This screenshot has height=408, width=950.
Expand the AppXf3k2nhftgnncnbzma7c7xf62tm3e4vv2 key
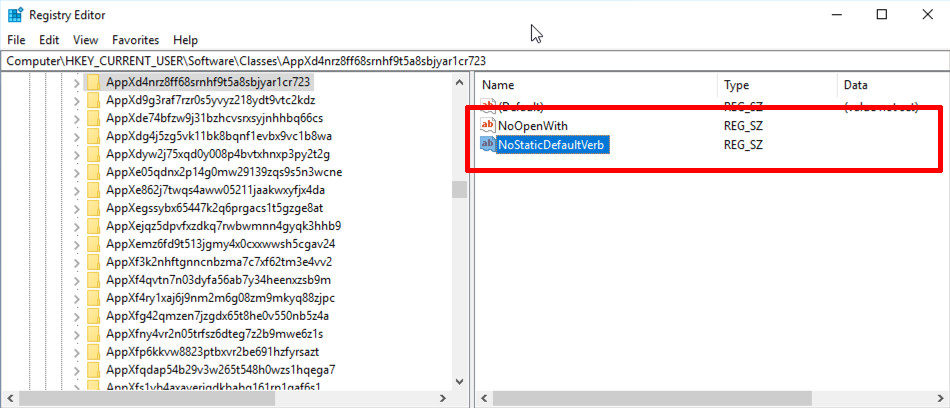click(76, 263)
